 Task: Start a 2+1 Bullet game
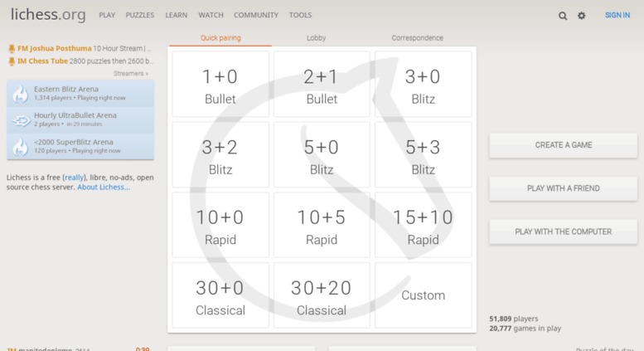pyautogui.click(x=322, y=84)
